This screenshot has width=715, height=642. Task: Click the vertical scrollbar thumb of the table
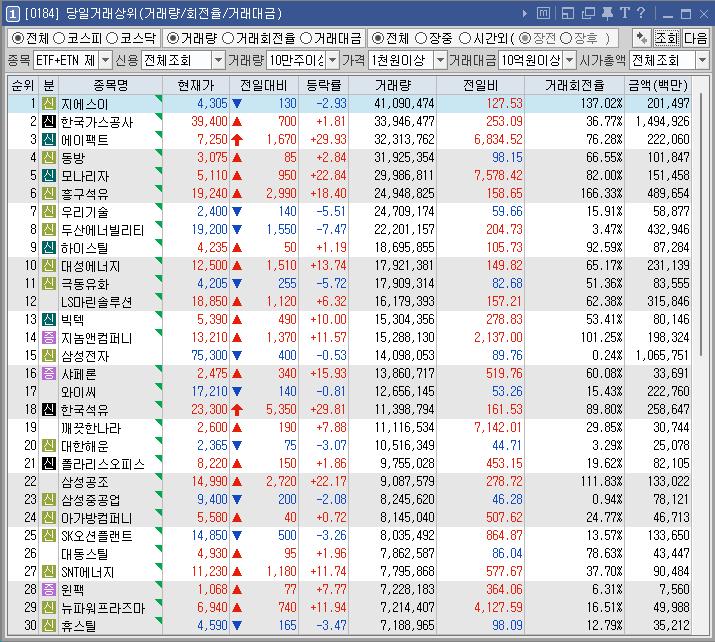coord(701,223)
